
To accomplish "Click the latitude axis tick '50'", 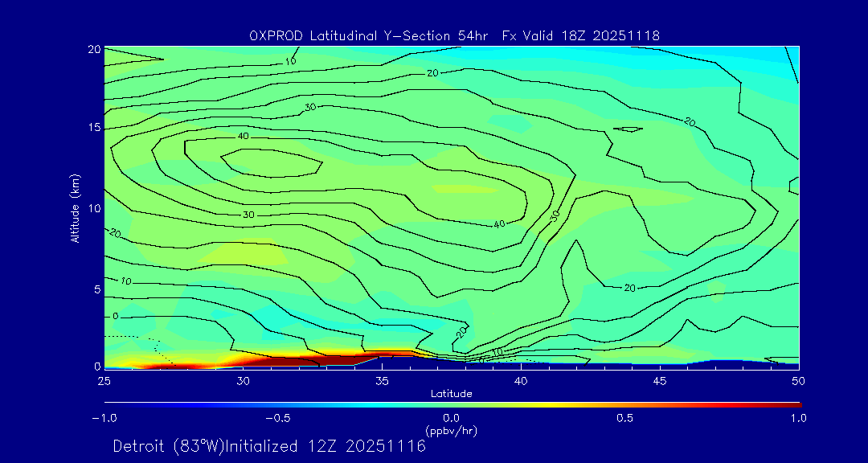I will (798, 382).
